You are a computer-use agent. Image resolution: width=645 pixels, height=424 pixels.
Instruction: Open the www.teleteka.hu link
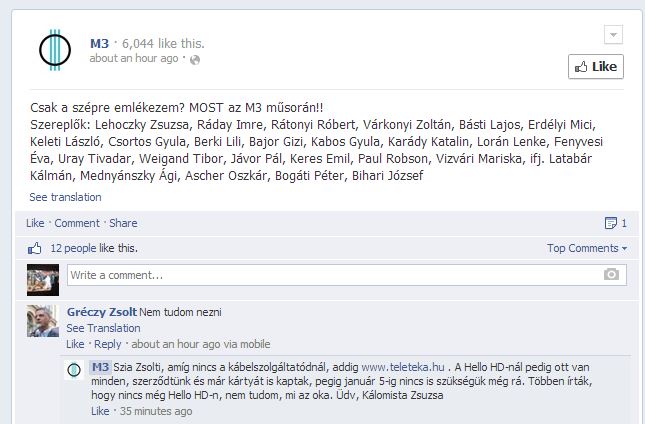coord(403,367)
